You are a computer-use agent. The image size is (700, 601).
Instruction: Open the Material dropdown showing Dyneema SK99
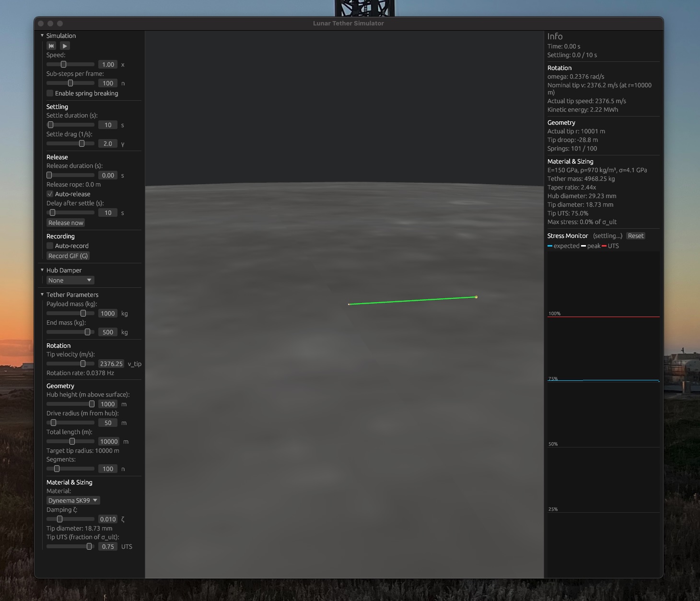[x=72, y=500]
